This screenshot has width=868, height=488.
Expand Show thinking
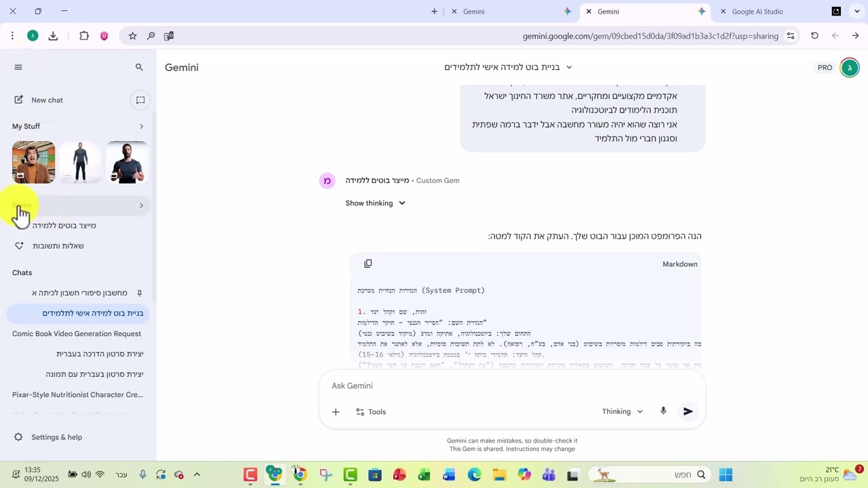[375, 203]
